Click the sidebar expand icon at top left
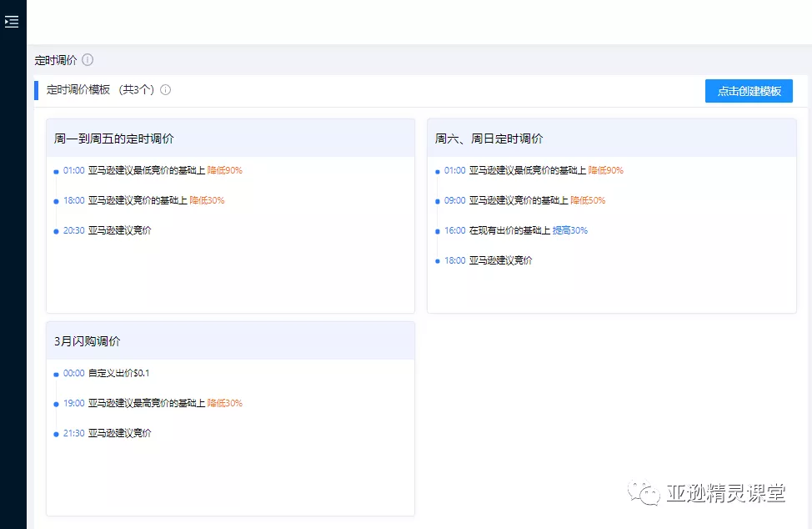This screenshot has height=529, width=812. [13, 21]
